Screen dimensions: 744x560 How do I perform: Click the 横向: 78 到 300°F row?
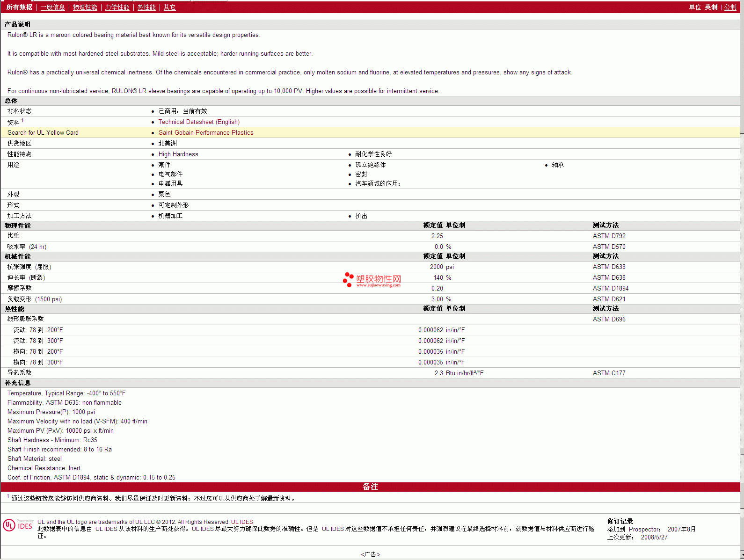pyautogui.click(x=370, y=362)
